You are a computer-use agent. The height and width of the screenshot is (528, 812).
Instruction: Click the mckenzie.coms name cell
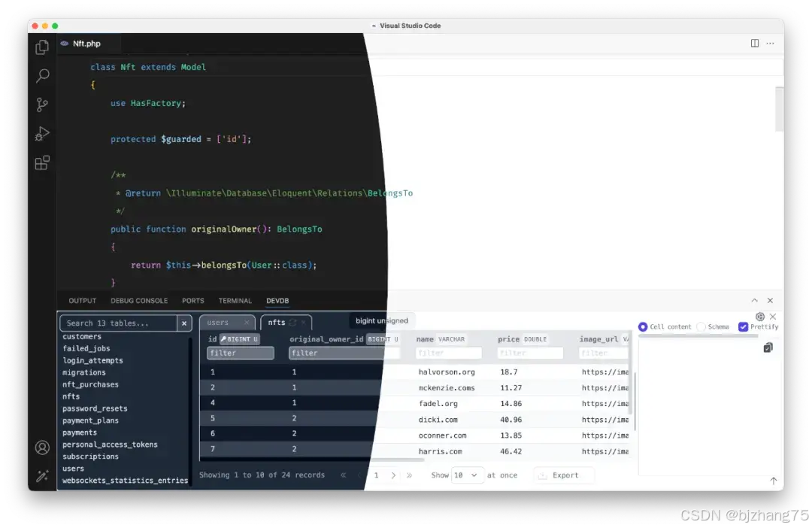pyautogui.click(x=447, y=388)
